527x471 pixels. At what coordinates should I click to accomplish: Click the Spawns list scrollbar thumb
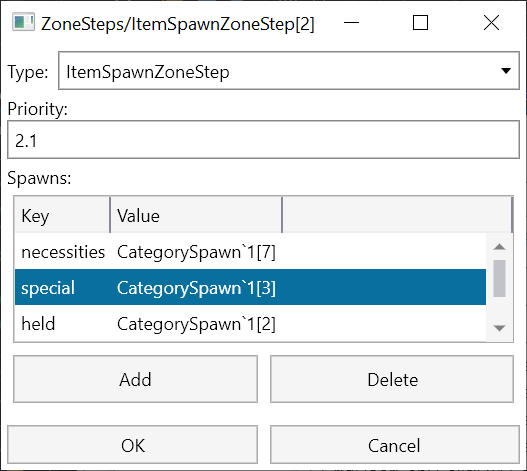(499, 278)
